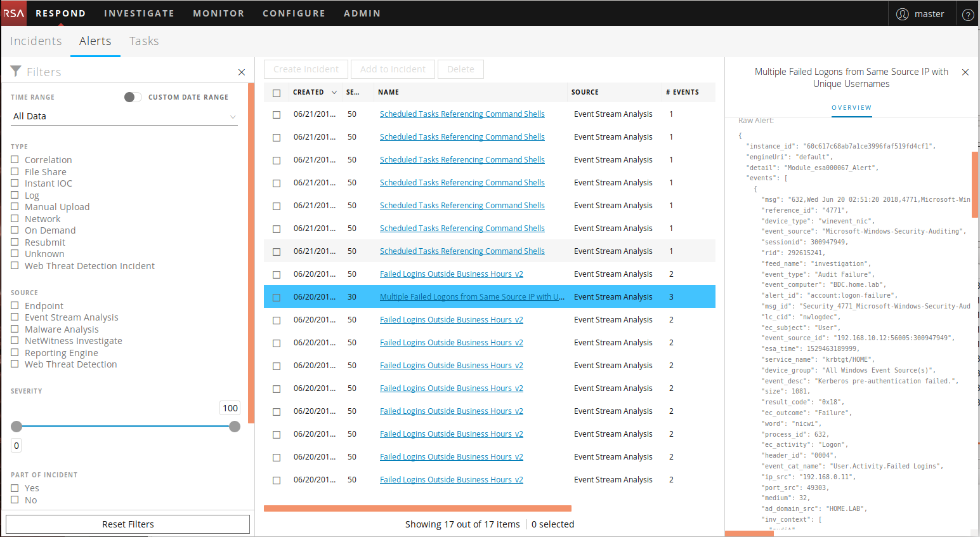Click the minimum severity input showing 0
The image size is (980, 537).
click(x=16, y=446)
